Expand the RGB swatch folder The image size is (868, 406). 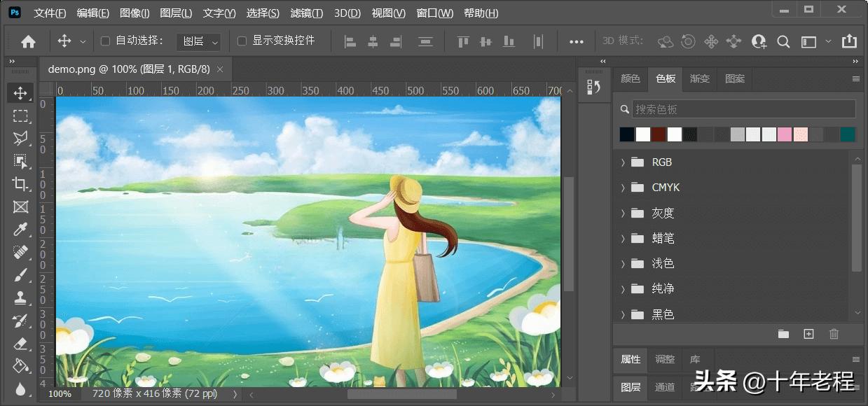(x=622, y=162)
